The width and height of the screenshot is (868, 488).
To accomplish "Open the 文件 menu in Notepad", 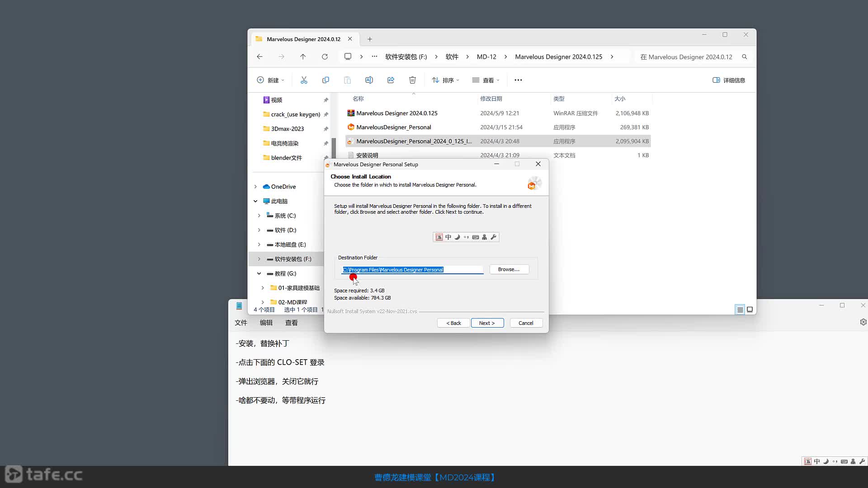I will click(x=241, y=323).
